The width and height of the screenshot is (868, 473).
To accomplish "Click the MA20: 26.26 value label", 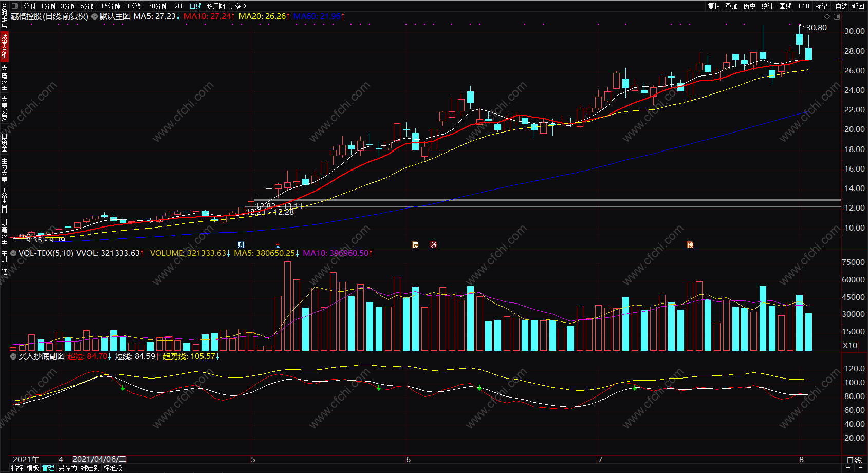I will (x=264, y=16).
